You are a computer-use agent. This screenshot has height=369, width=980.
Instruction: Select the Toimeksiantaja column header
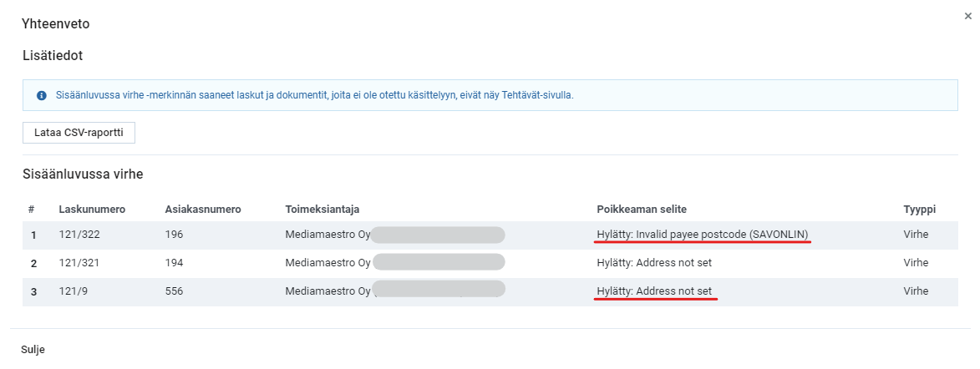click(x=322, y=208)
